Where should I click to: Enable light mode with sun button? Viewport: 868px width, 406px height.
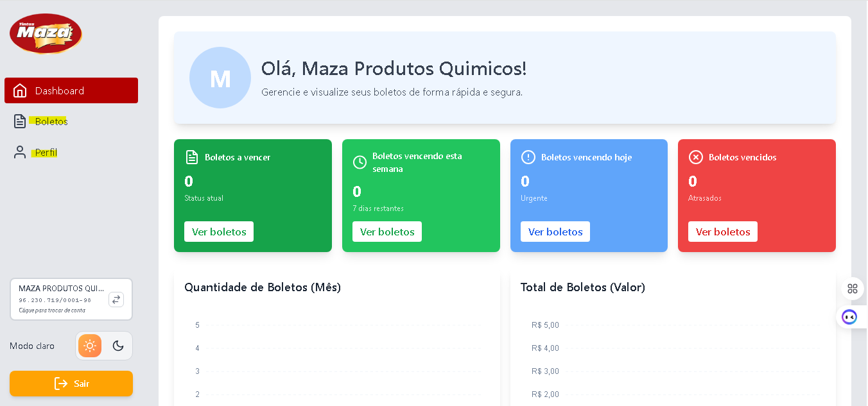point(90,346)
